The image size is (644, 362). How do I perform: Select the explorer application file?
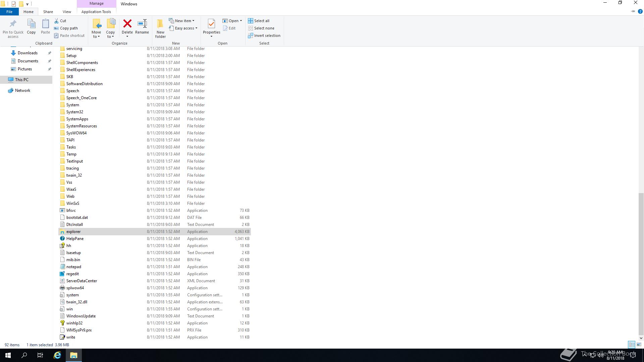(x=155, y=232)
